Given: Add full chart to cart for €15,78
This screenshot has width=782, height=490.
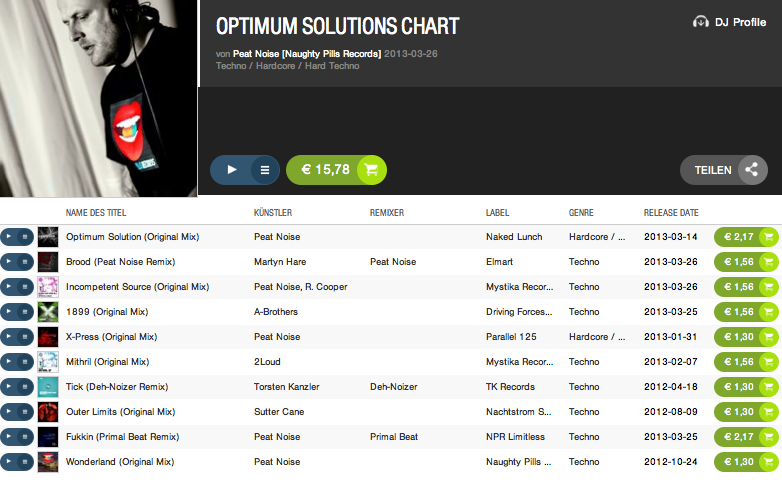Looking at the screenshot, I should (x=371, y=170).
